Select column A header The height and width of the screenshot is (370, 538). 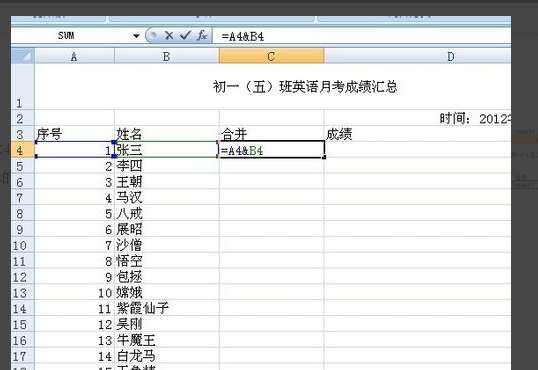click(74, 57)
